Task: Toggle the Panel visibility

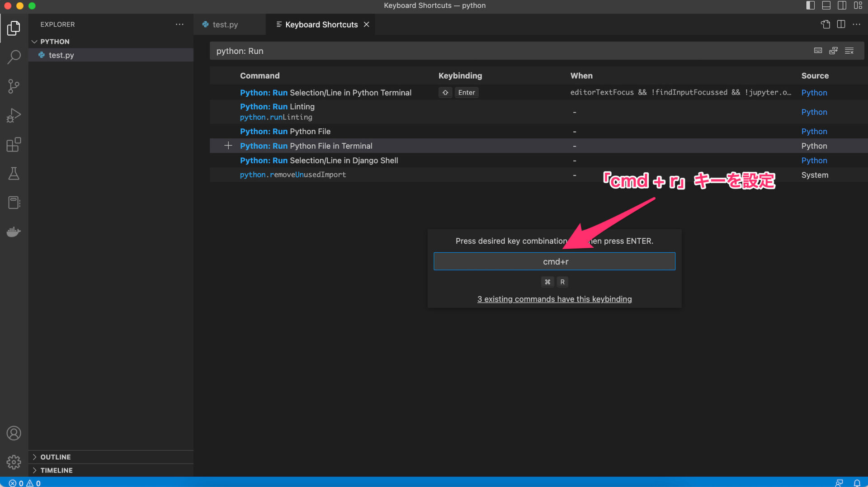Action: [x=826, y=5]
